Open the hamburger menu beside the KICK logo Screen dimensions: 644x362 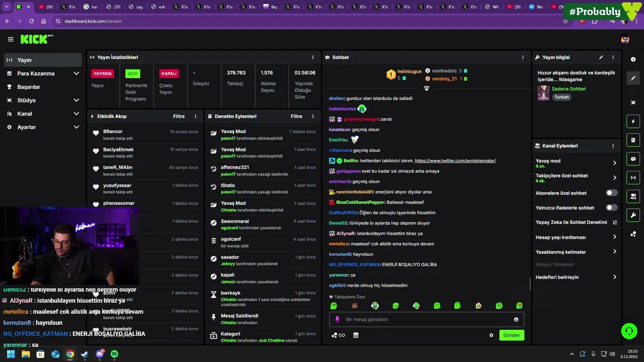tap(11, 39)
